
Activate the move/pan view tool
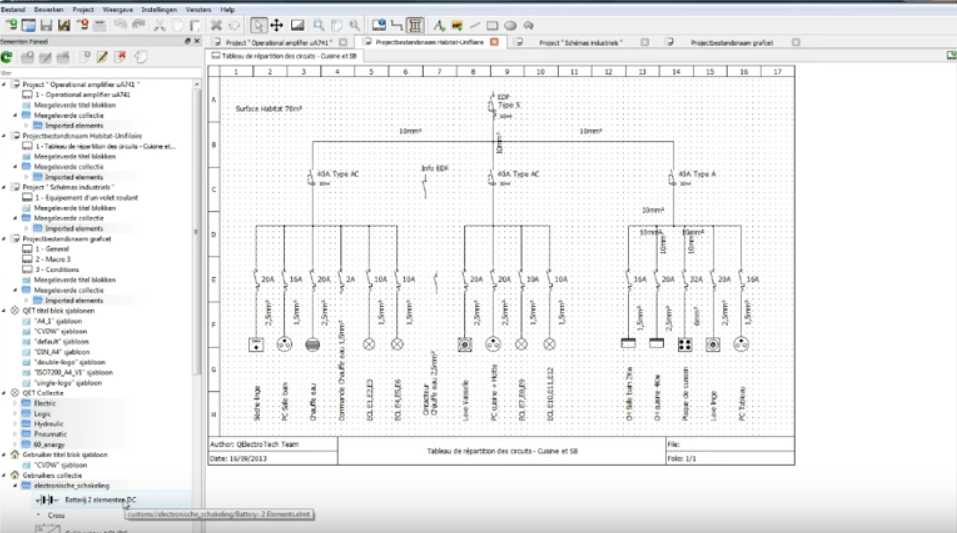click(276, 24)
